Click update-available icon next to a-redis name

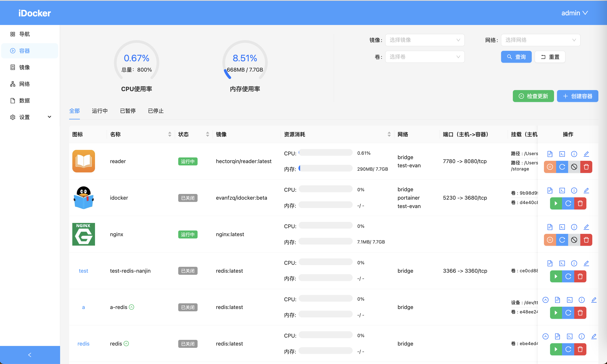click(x=132, y=307)
